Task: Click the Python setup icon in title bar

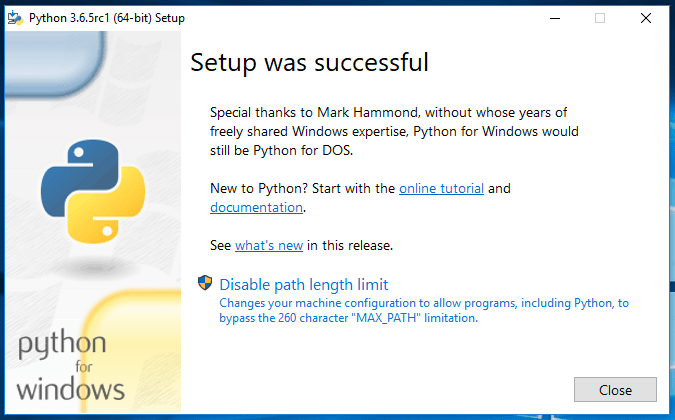Action: point(14,17)
